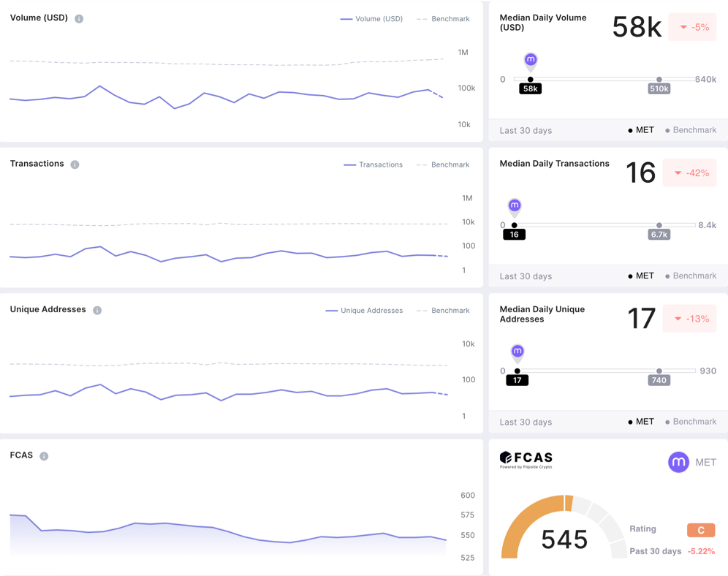Click the Benchmark legend under Median Daily Volume
Viewport: 728px width, 576px height.
point(691,130)
